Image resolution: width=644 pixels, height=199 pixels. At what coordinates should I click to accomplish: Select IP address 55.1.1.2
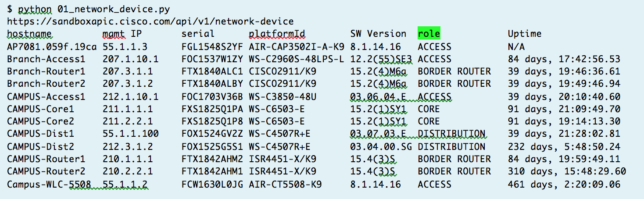125,184
